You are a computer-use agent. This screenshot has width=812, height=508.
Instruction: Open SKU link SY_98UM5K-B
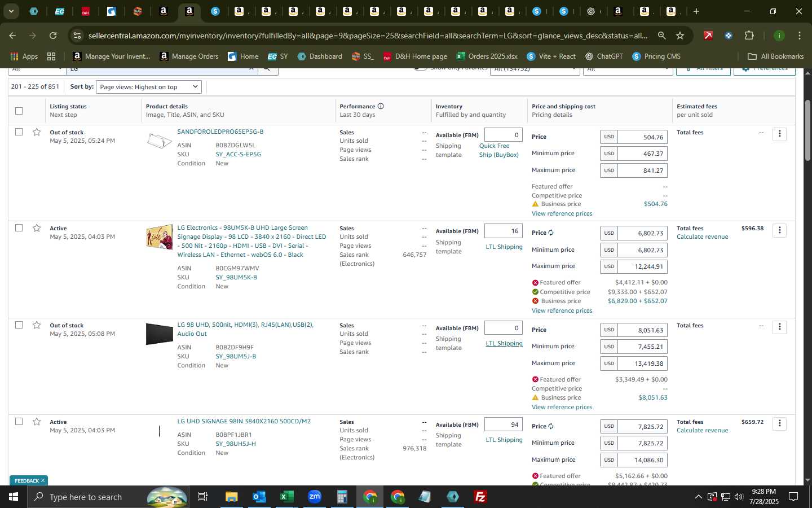pyautogui.click(x=236, y=277)
